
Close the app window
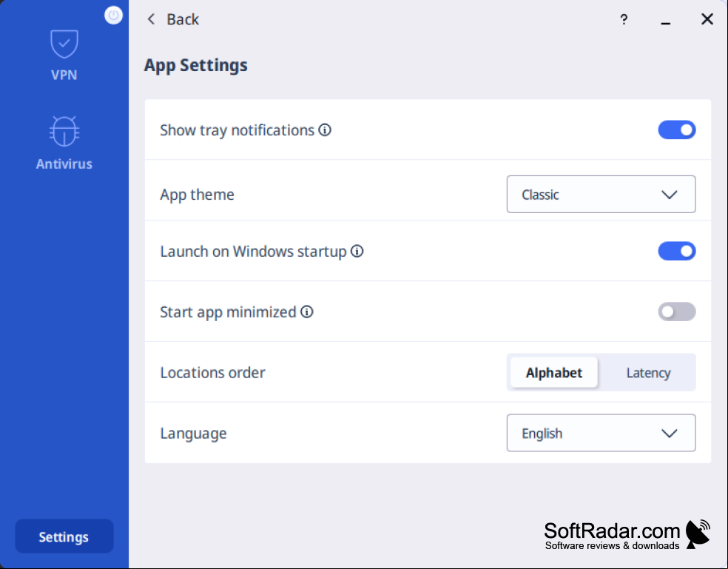pyautogui.click(x=707, y=19)
